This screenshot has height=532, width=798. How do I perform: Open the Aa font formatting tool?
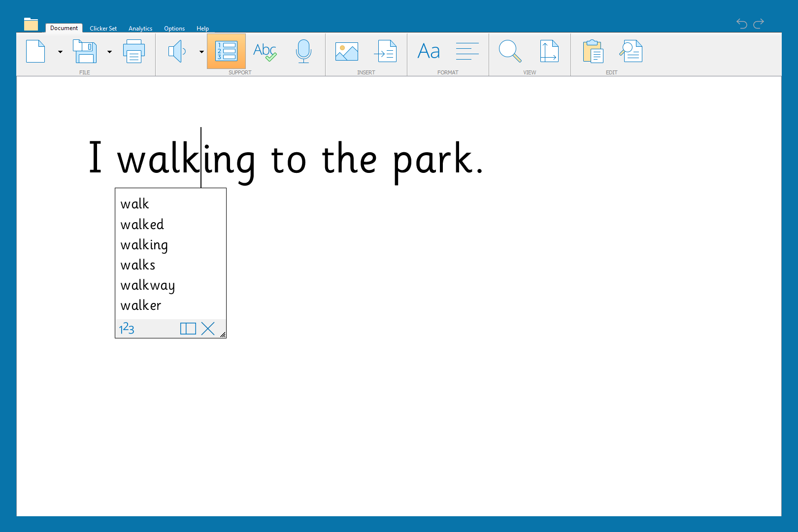tap(429, 51)
